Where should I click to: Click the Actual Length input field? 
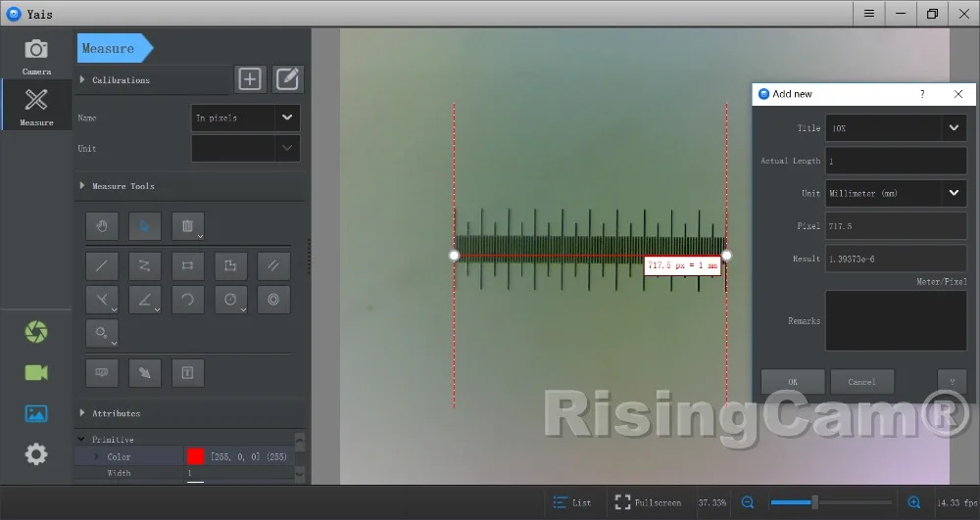click(x=897, y=161)
